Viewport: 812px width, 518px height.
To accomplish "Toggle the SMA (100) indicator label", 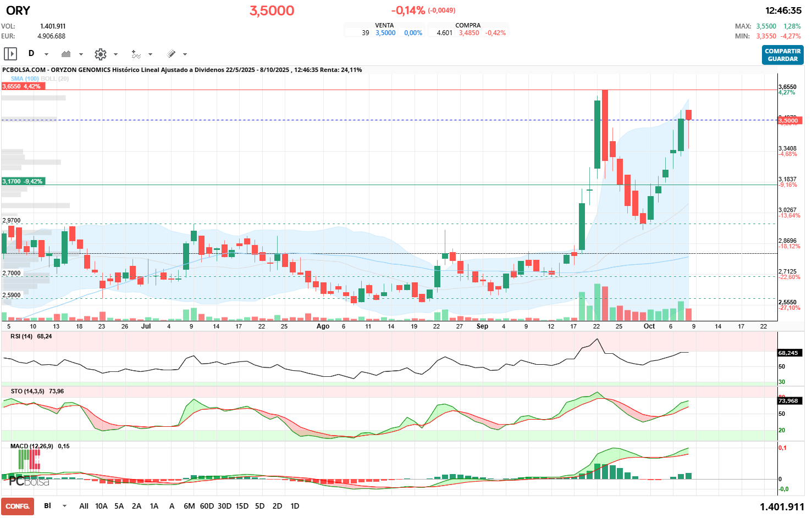I will [x=25, y=79].
